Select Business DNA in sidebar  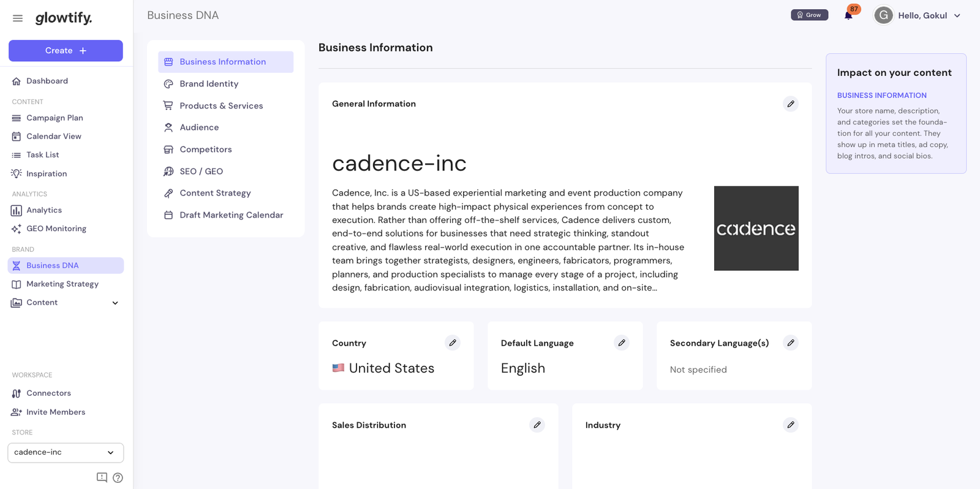point(66,265)
